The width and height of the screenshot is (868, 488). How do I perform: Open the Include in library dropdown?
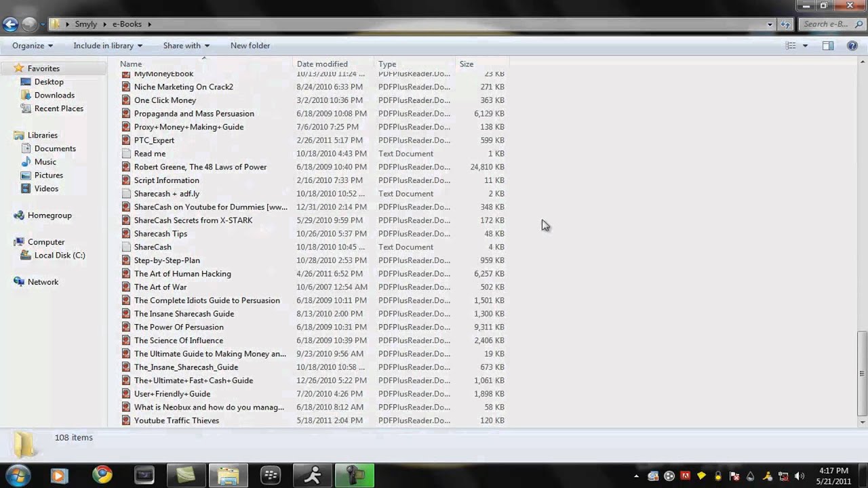pos(108,45)
